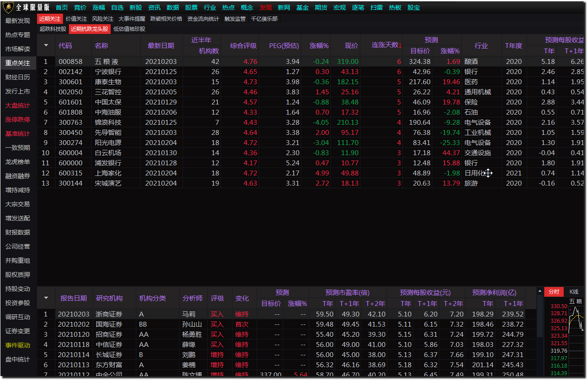Switch to the 千亿俱乐部 tab
588x380 pixels.
tap(264, 19)
